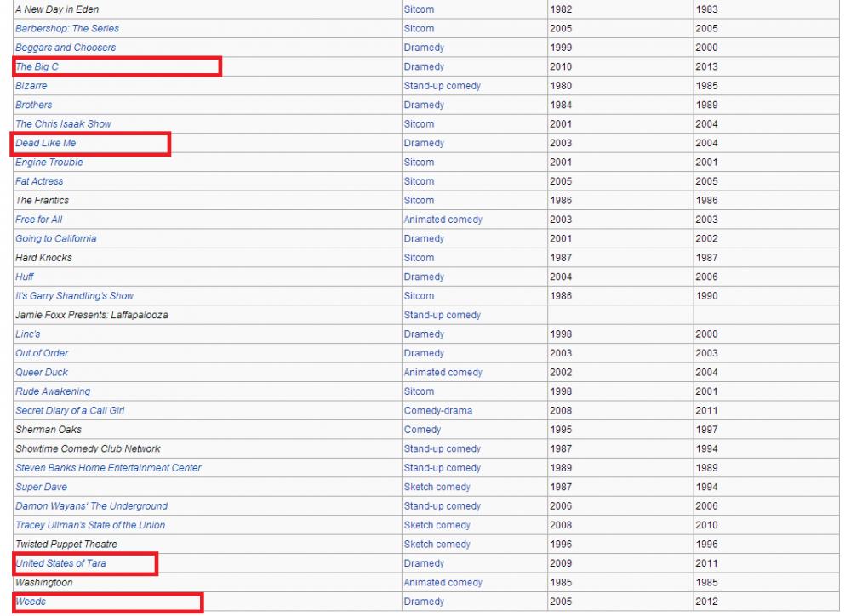Screen dimensions: 851x616
Task: Click the Fat Actress link
Action: (39, 181)
